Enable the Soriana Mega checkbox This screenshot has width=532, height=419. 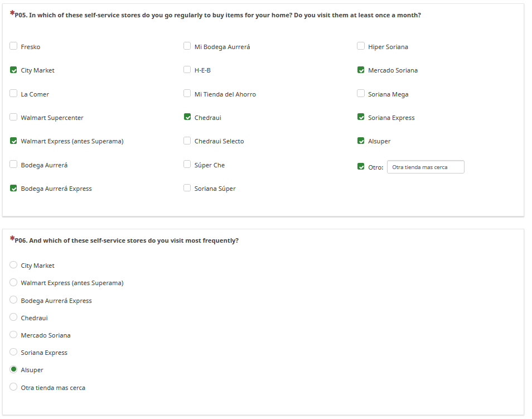(x=361, y=94)
